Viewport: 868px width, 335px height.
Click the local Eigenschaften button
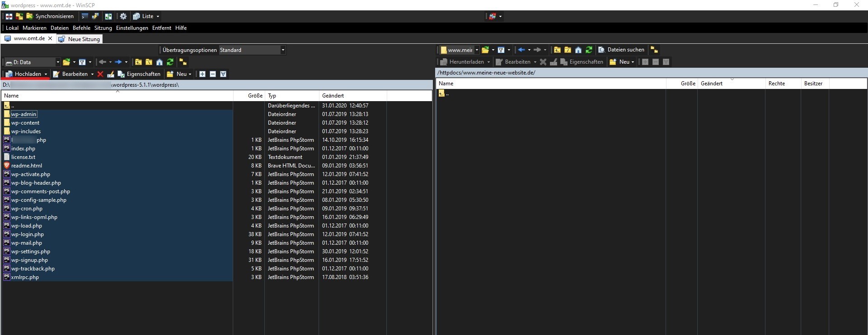139,74
